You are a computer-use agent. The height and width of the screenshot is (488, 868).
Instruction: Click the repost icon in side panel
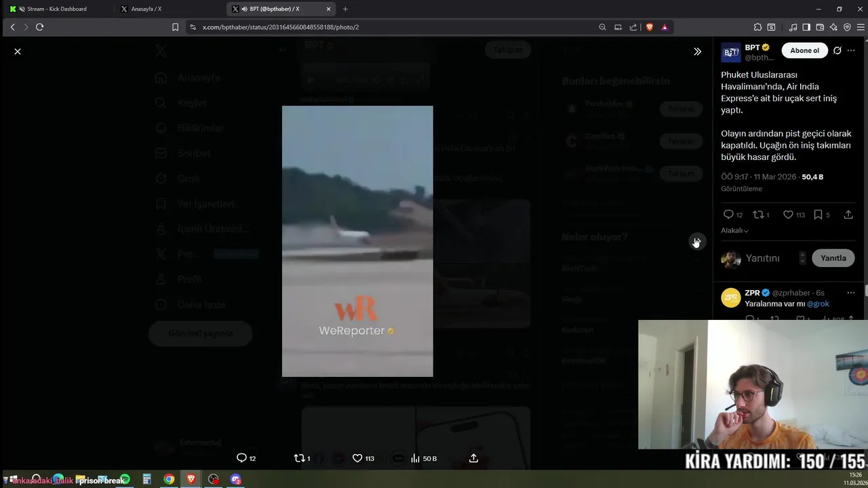click(759, 214)
